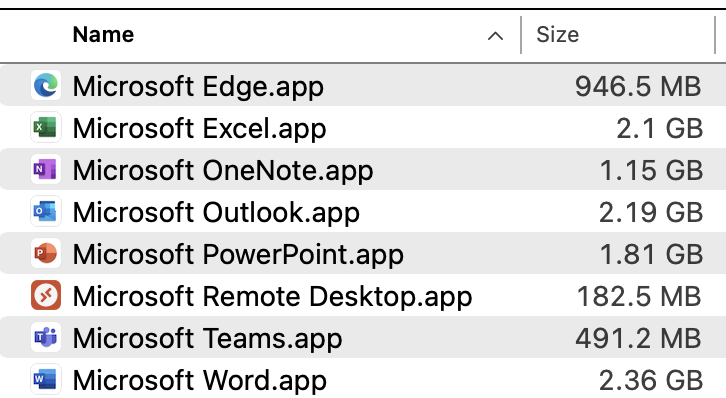
Task: Select the Microsoft Excel.app row
Action: pyautogui.click(x=363, y=128)
